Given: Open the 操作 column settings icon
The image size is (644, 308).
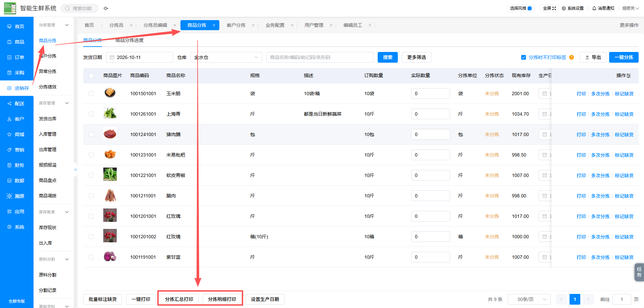Looking at the screenshot, I should pyautogui.click(x=629, y=76).
